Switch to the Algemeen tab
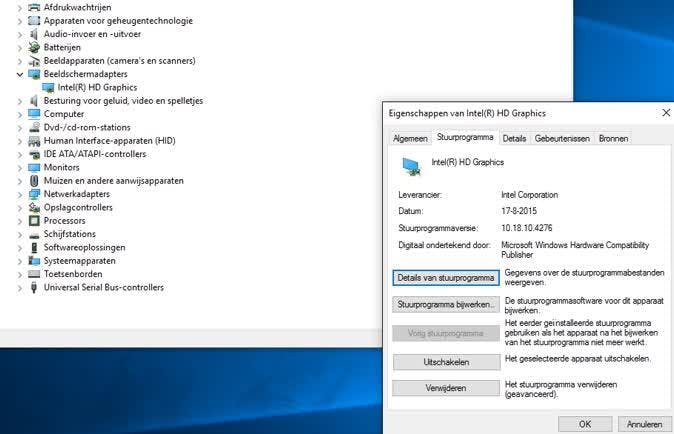 point(410,138)
